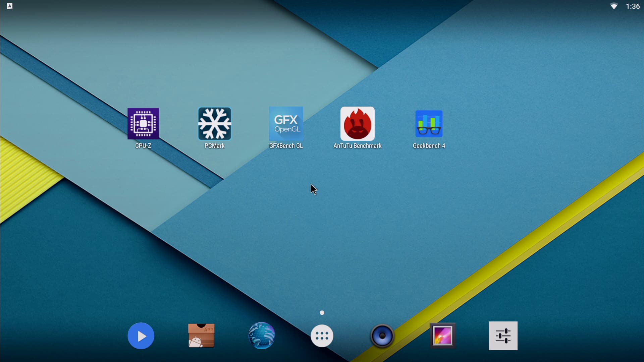Launch the globe web browser
This screenshot has height=362, width=644.
[262, 336]
